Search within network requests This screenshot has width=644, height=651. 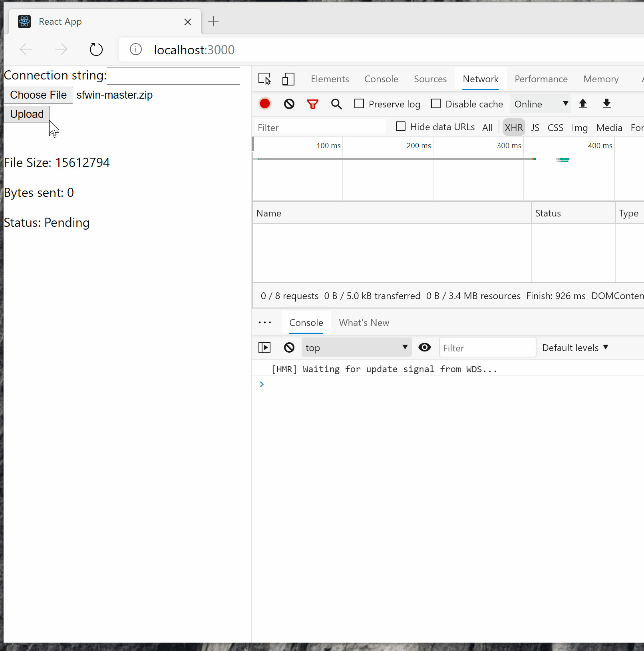[336, 103]
